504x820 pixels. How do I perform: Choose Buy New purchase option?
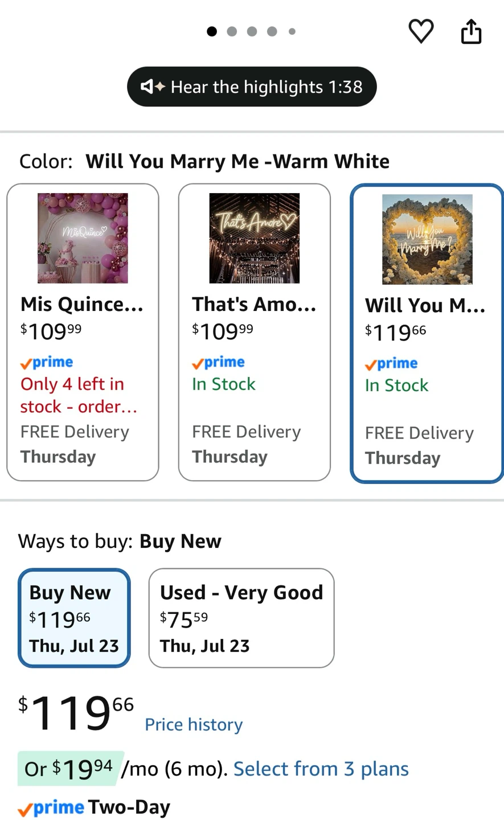[x=74, y=618]
